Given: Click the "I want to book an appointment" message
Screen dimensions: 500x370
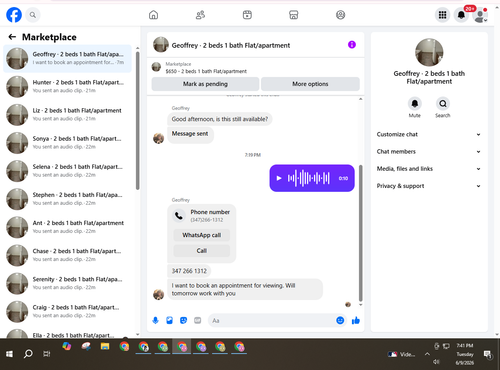Looking at the screenshot, I should pos(245,289).
